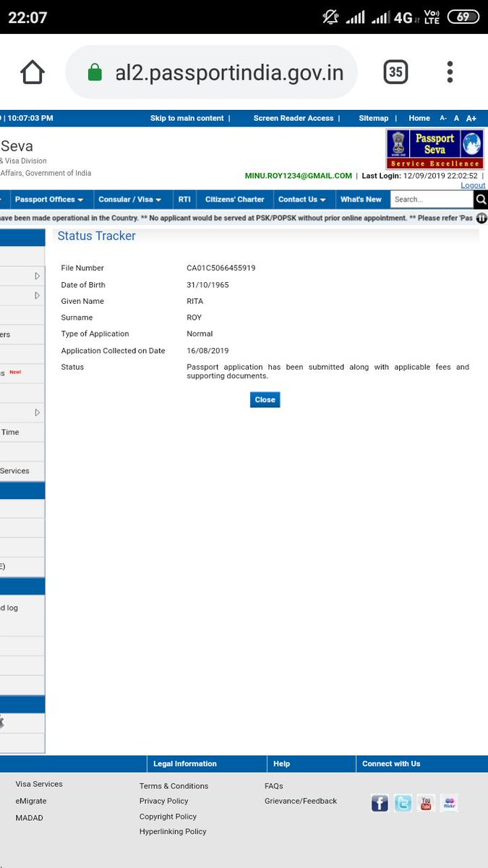488x868 pixels.
Task: Expand the Consular / Visa dropdown menu
Action: (x=129, y=199)
